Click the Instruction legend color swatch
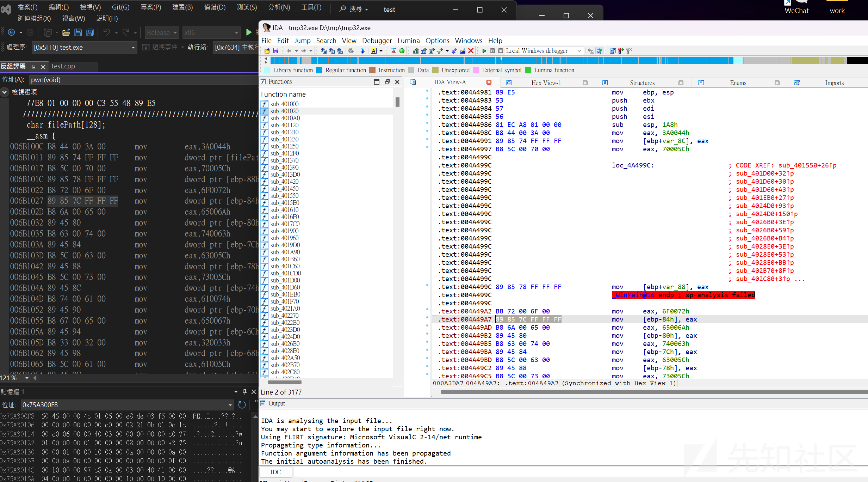Screen dimensions: 868x482 point(372,70)
